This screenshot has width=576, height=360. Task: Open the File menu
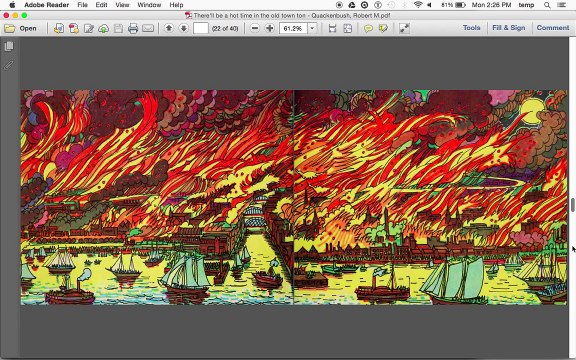pos(82,5)
